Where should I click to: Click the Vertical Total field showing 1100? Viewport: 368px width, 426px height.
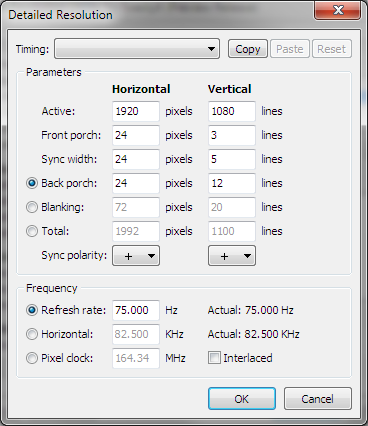pyautogui.click(x=232, y=231)
